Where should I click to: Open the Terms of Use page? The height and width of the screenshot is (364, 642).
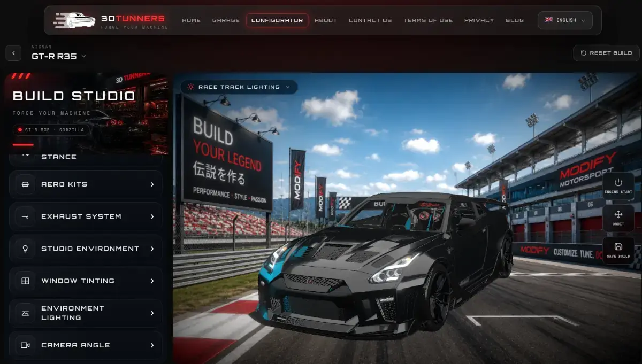[428, 20]
